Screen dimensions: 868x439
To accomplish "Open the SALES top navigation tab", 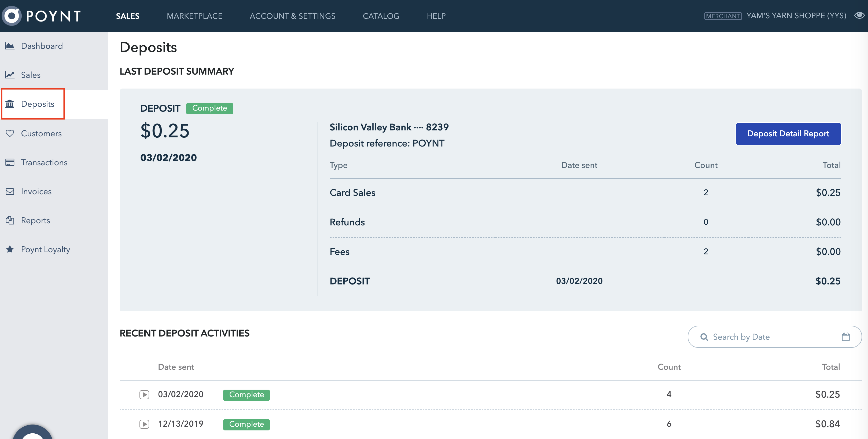I will 128,16.
